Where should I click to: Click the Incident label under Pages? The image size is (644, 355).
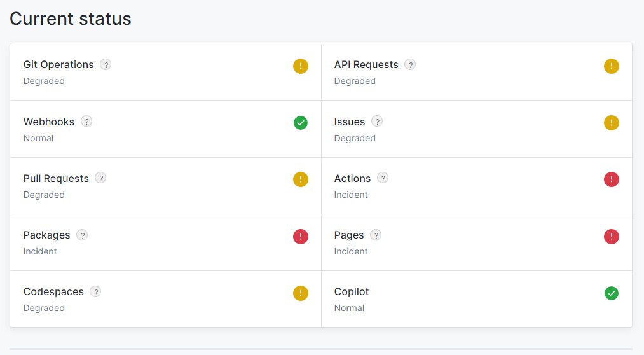pyautogui.click(x=351, y=251)
